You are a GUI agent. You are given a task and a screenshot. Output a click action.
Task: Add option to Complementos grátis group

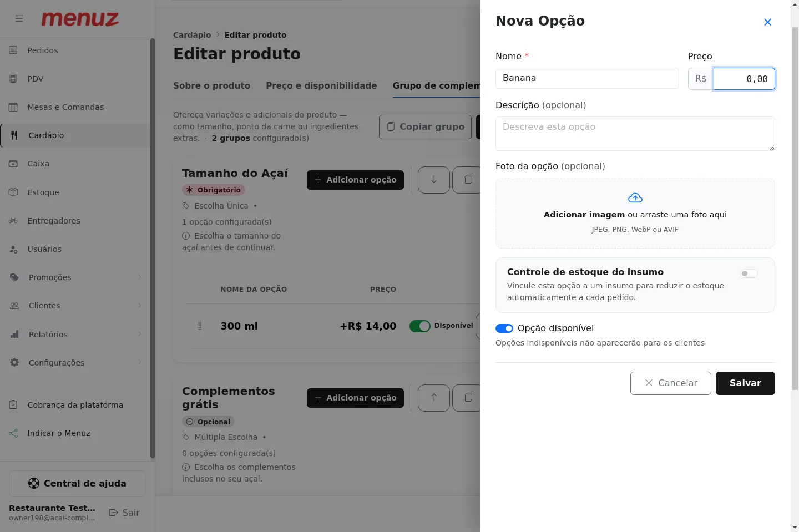click(355, 398)
